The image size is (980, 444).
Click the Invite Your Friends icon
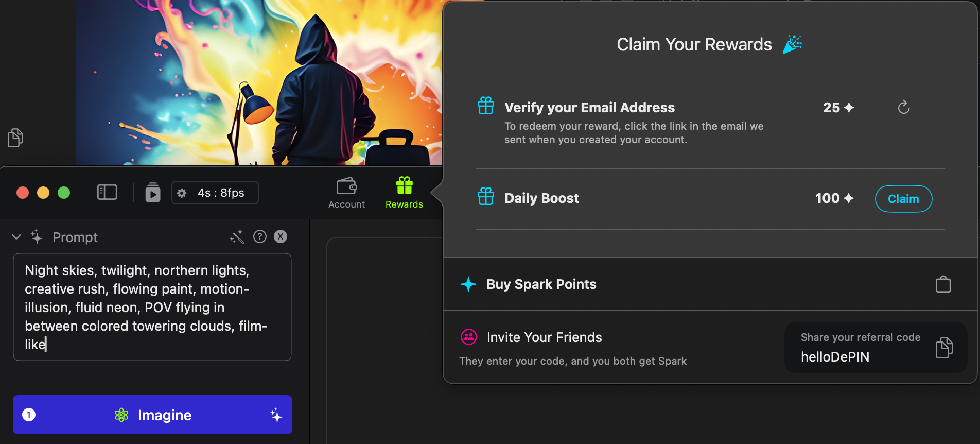coord(468,337)
